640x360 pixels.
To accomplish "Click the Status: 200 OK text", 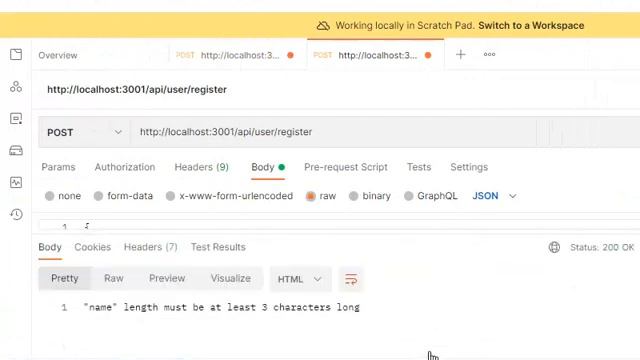I will 602,247.
